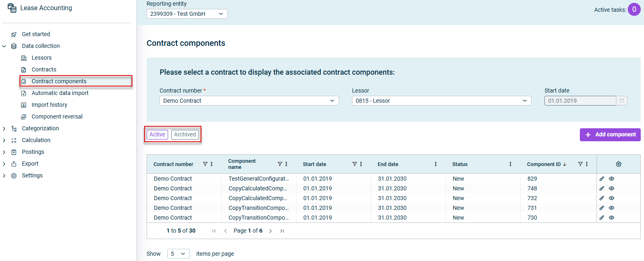
Task: View component 829 with eye icon
Action: coord(612,179)
